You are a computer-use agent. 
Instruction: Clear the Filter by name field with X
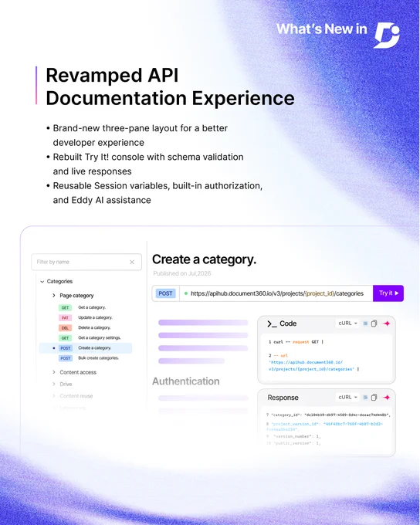click(x=132, y=262)
